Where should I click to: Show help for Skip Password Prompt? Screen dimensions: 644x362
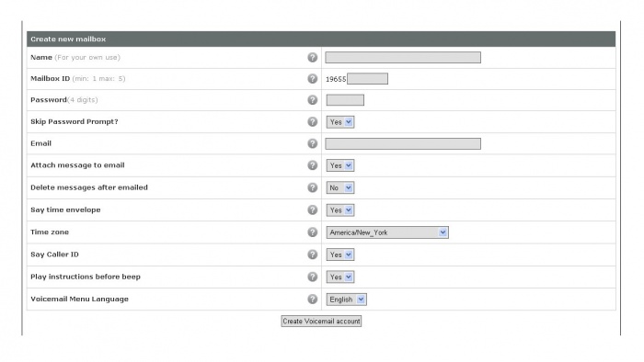[313, 122]
